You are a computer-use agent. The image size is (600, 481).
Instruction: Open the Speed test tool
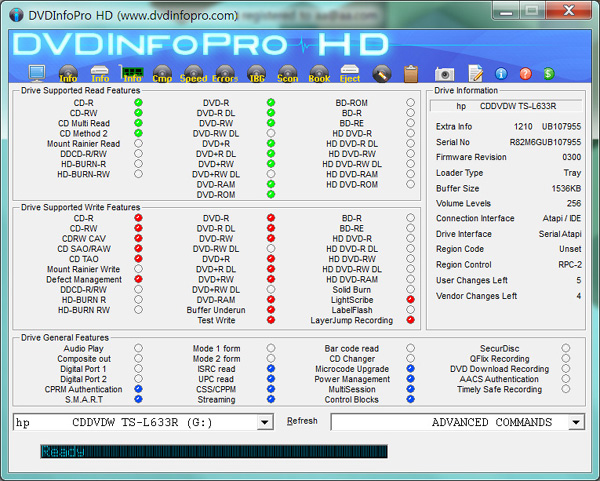click(x=194, y=73)
